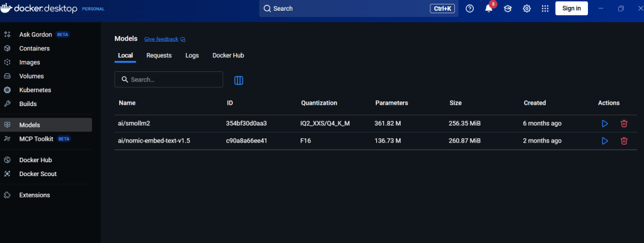Image resolution: width=644 pixels, height=243 pixels.
Task: Open the column display options icon
Action: tap(239, 80)
